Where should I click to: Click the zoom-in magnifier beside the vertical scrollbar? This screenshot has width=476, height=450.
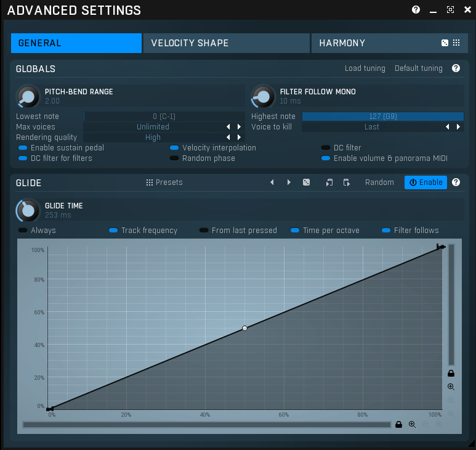pos(451,387)
